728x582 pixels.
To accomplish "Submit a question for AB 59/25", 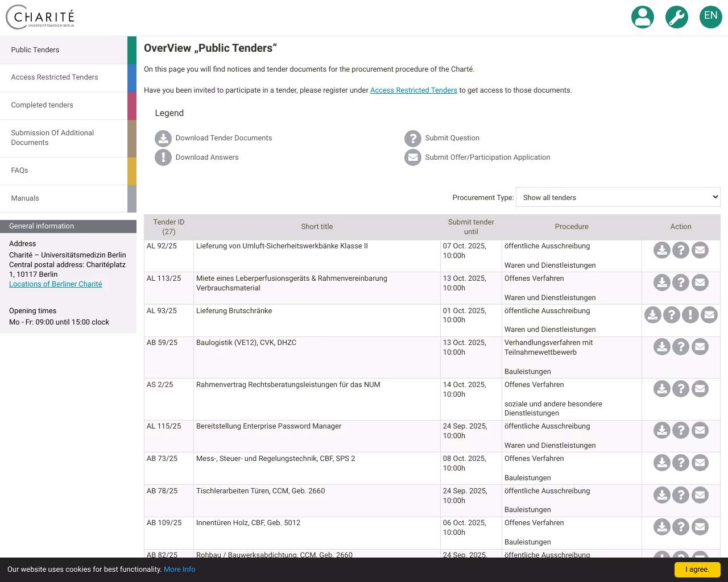I will (x=681, y=347).
